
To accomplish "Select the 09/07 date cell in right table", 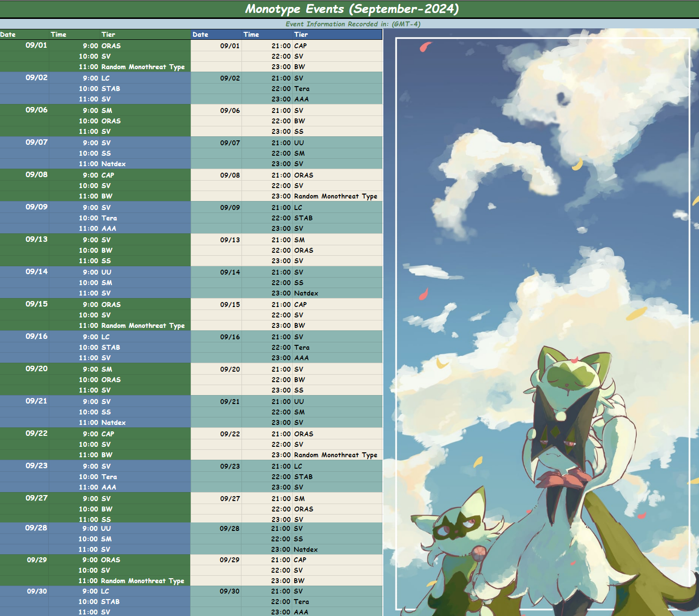I will pos(230,143).
